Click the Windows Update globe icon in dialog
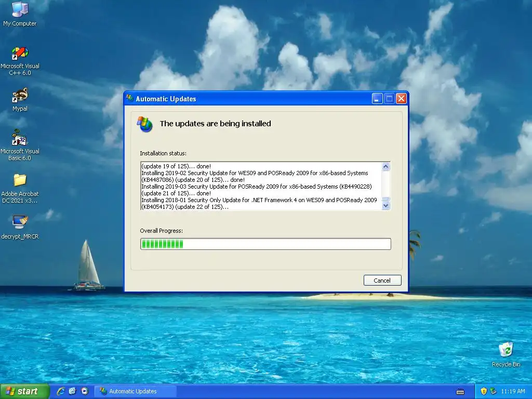This screenshot has height=399, width=532. click(144, 124)
